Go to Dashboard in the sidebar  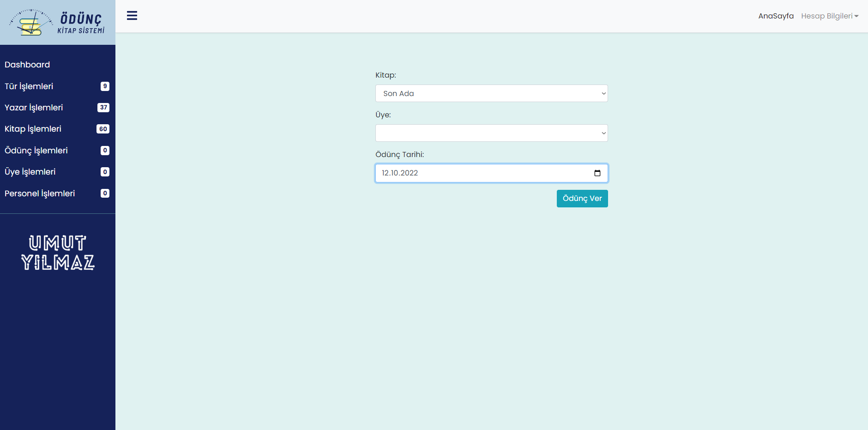click(27, 65)
